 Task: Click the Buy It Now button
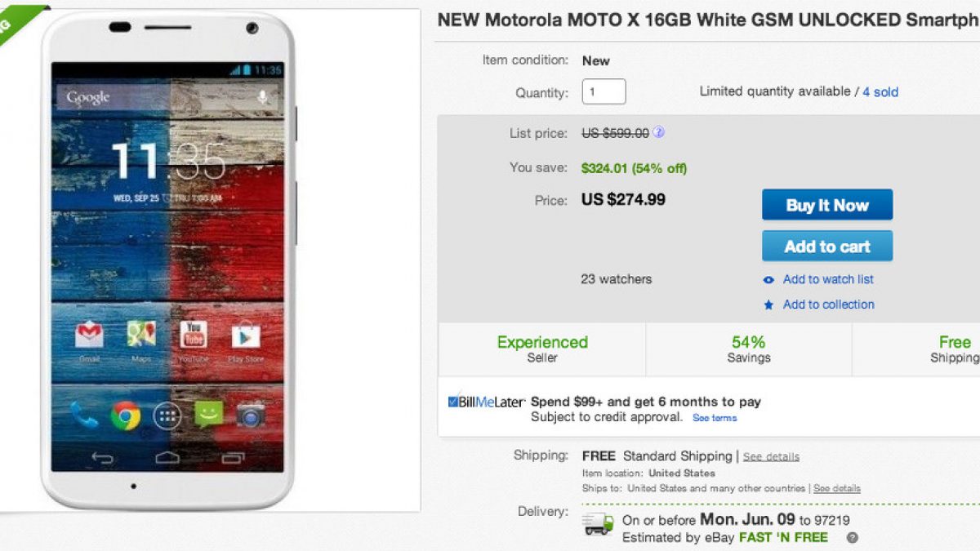pyautogui.click(x=826, y=206)
